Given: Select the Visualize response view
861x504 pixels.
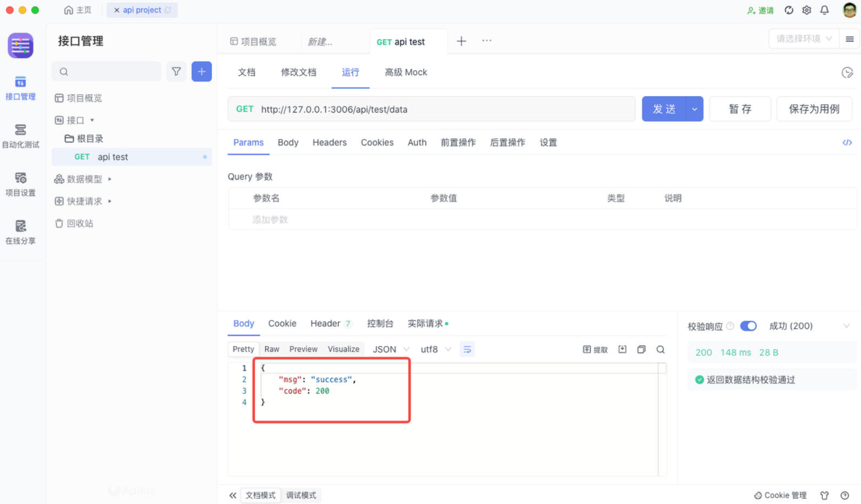Looking at the screenshot, I should 343,349.
